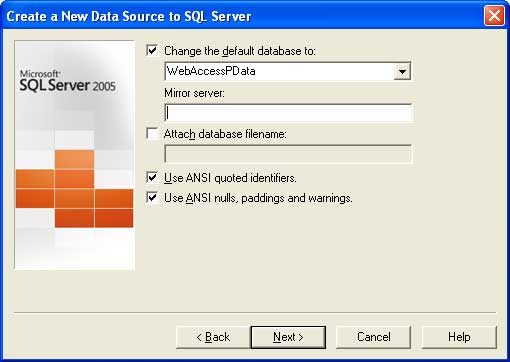Click the 'Change the default database to:' label
Image resolution: width=510 pixels, height=362 pixels.
[x=240, y=51]
